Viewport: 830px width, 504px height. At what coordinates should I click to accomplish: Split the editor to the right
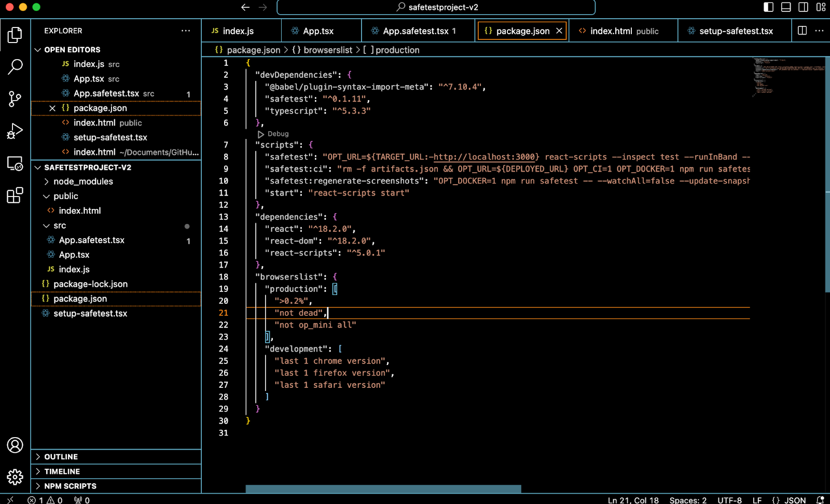point(802,31)
